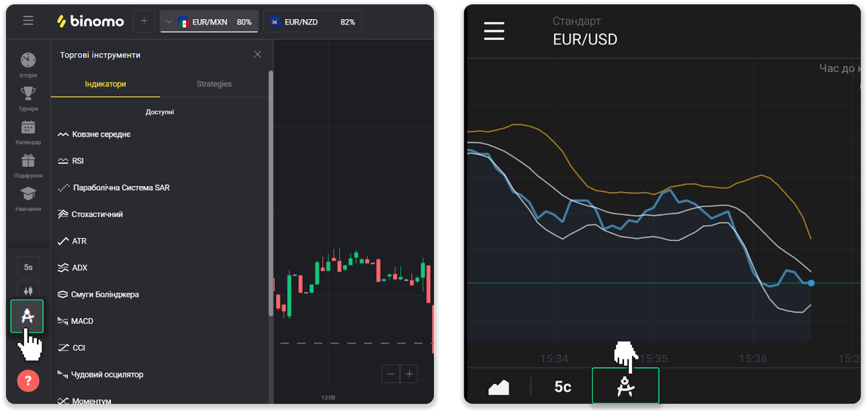
Task: Open the History clock icon in sidebar
Action: tap(28, 60)
